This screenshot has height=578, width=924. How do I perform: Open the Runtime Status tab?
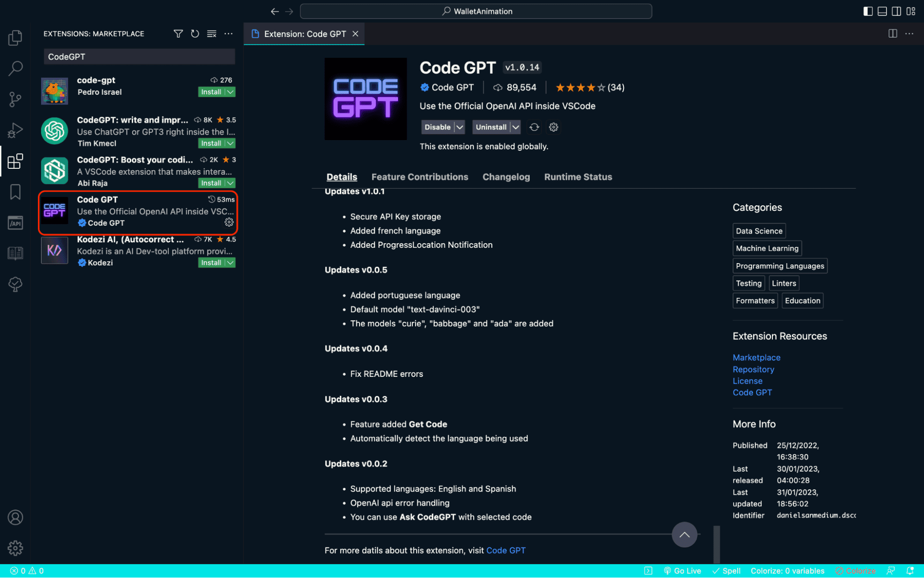pyautogui.click(x=578, y=177)
